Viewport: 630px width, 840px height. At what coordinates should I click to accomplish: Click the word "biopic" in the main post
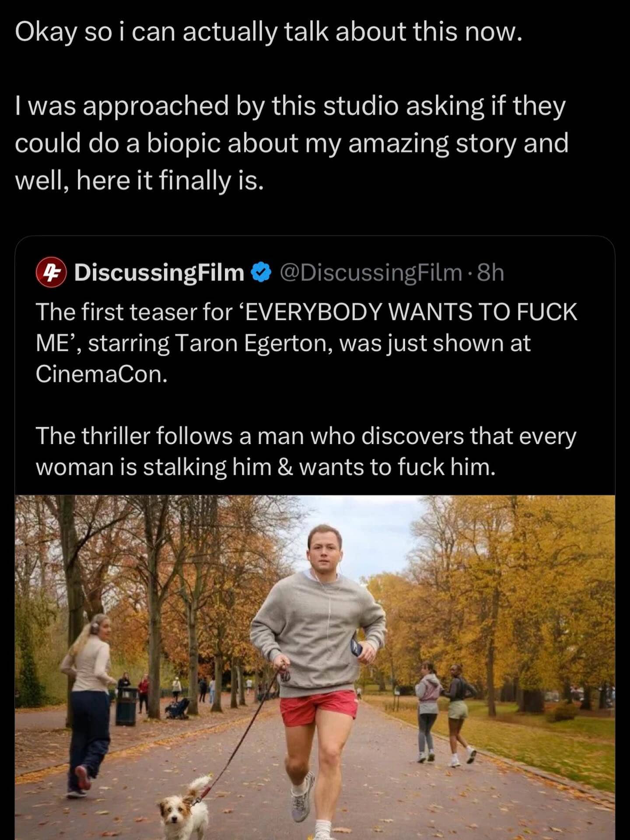coord(183,143)
